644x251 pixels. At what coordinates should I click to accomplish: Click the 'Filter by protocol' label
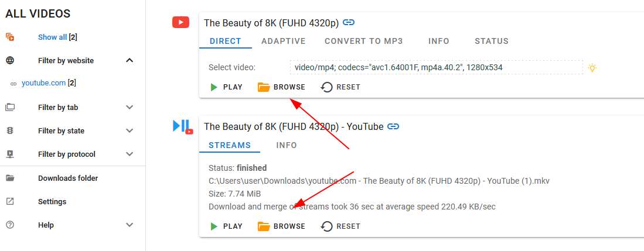[67, 154]
